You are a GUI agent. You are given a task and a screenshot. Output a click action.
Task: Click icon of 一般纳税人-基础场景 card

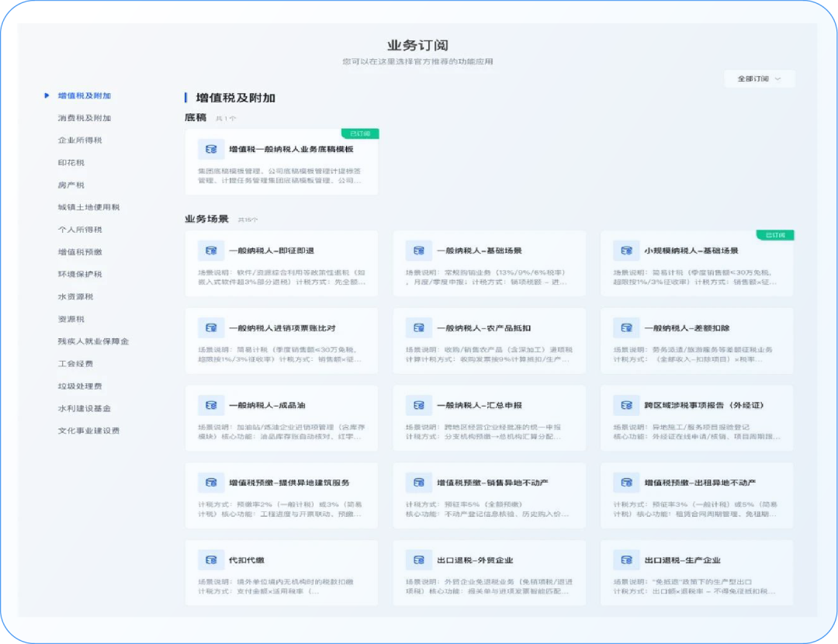click(x=418, y=251)
